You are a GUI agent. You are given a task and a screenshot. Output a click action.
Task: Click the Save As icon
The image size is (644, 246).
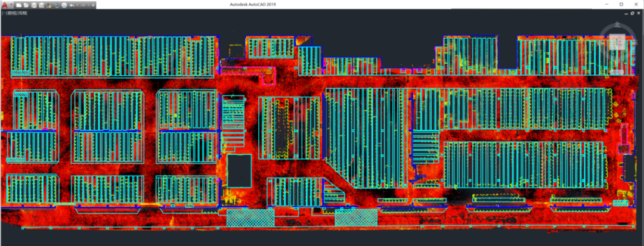(42, 5)
